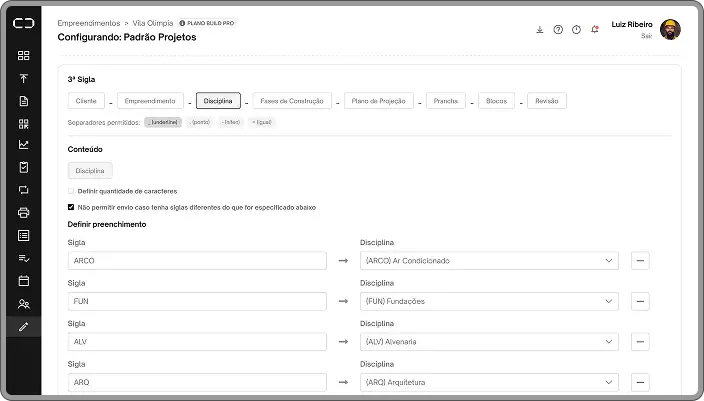Remove the ARCO sigla row with minus button
704x401 pixels.
[x=640, y=261]
